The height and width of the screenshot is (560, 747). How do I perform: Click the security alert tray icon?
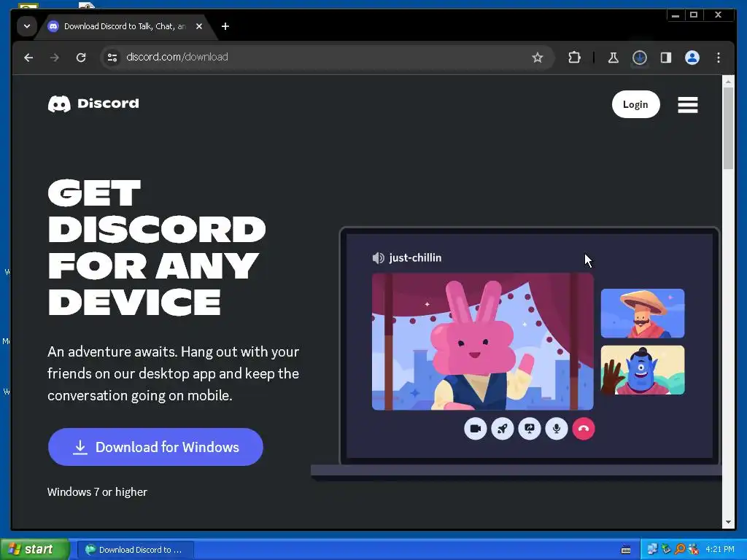pos(694,550)
